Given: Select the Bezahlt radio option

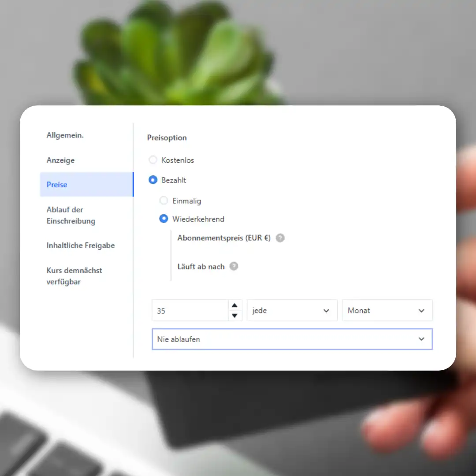Looking at the screenshot, I should 152,180.
